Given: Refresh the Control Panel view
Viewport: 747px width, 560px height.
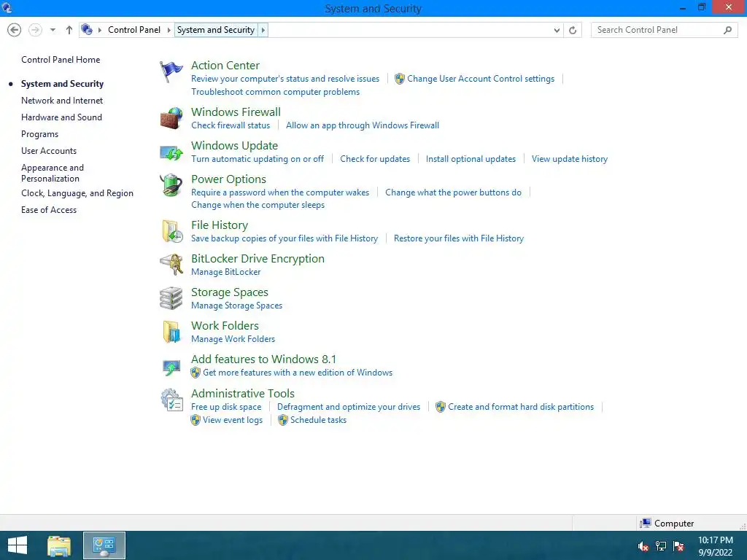Looking at the screenshot, I should [573, 30].
